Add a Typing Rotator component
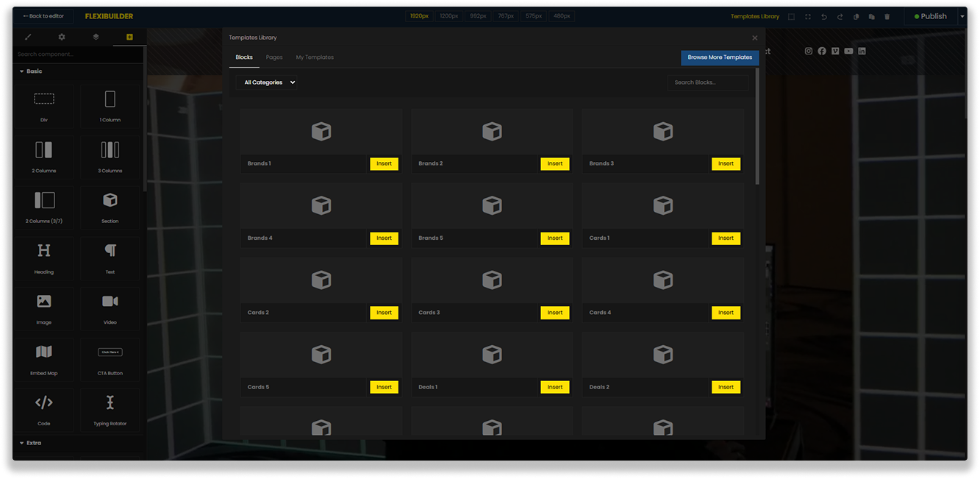This screenshot has height=479, width=980. (x=110, y=409)
